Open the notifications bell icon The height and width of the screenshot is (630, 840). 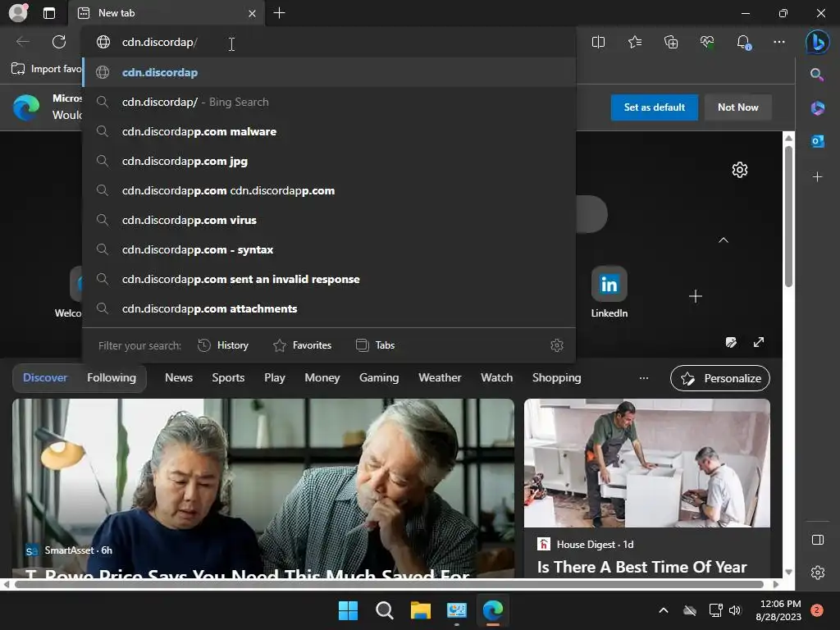click(743, 42)
